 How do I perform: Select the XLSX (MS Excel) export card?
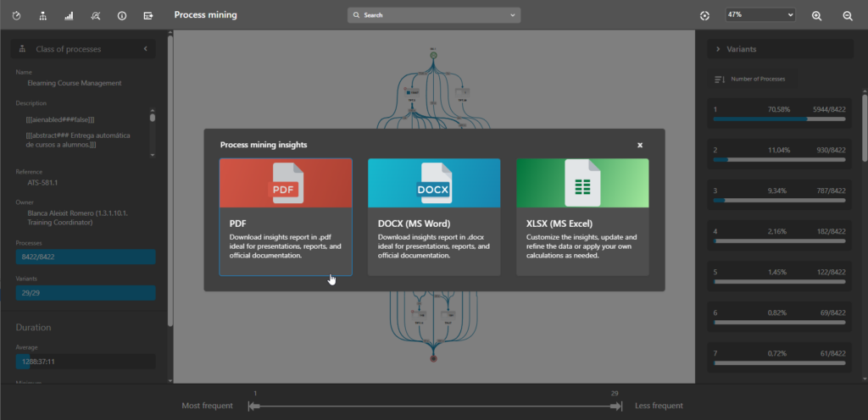(x=582, y=216)
